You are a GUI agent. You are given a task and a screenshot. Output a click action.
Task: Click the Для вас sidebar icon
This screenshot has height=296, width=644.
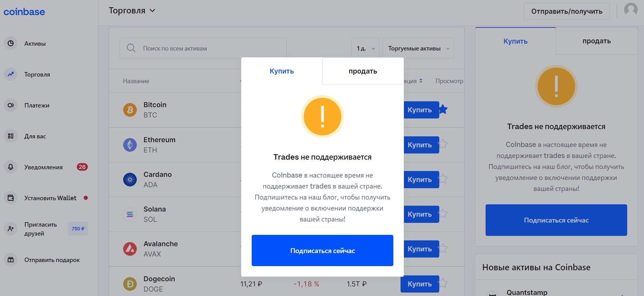(11, 136)
